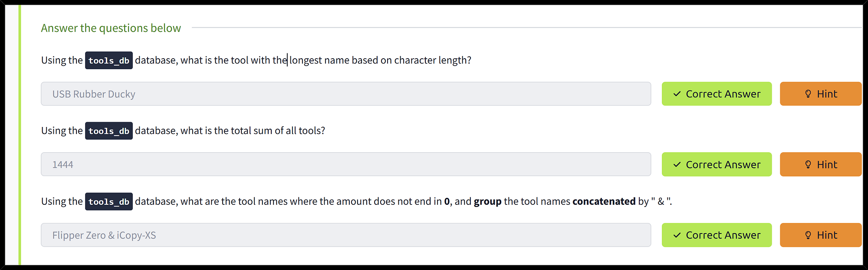
Task: Click the lightbulb icon in the second Hint button
Action: pyautogui.click(x=808, y=165)
